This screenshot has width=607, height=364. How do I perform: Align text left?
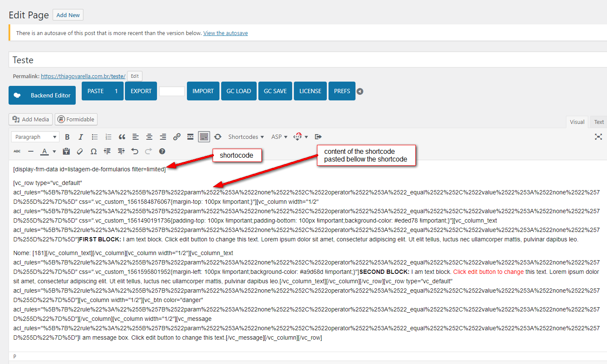(136, 137)
